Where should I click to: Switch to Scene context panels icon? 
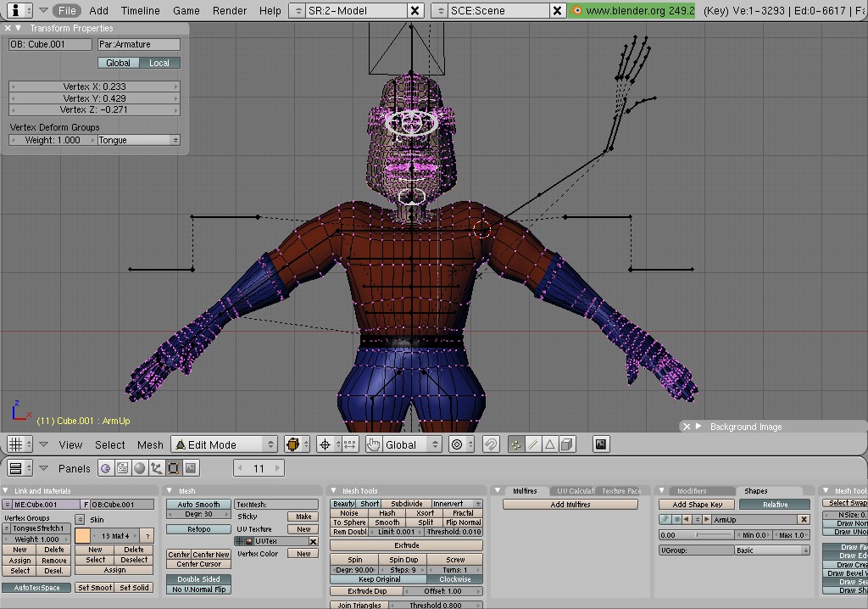191,468
